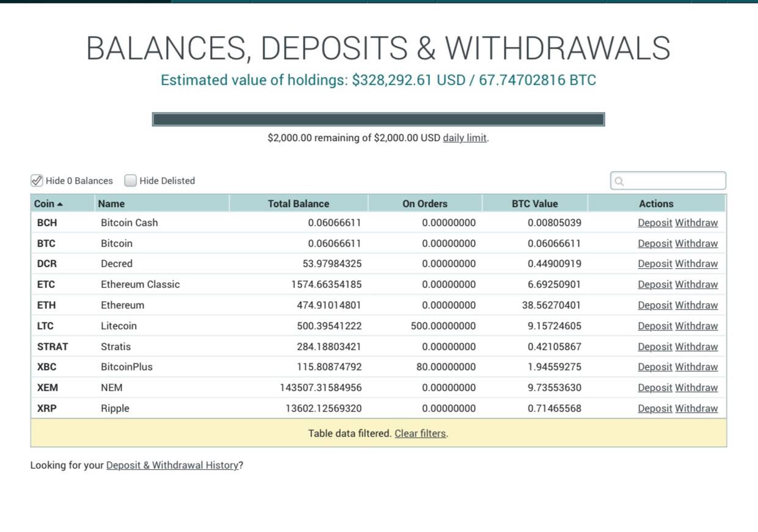Select the DCR coin symbol
The width and height of the screenshot is (758, 532).
pyautogui.click(x=46, y=263)
